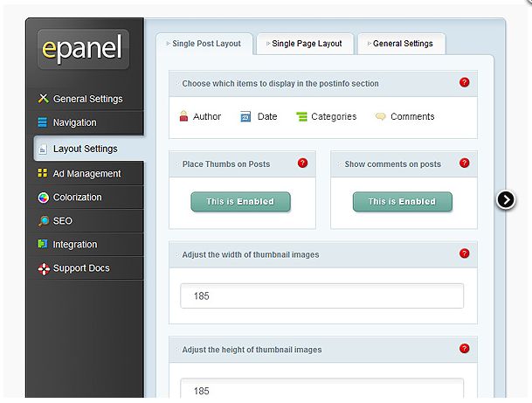Viewport: 532px width, 403px height.
Task: Toggle the Author postinfo item
Action: [x=200, y=116]
